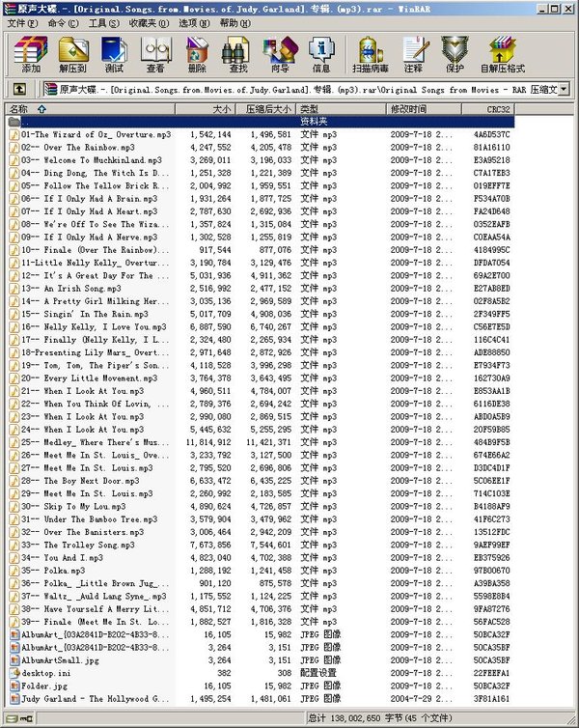Image resolution: width=579 pixels, height=728 pixels.
Task: Sort by the 修改时间 column header
Action: 424,109
